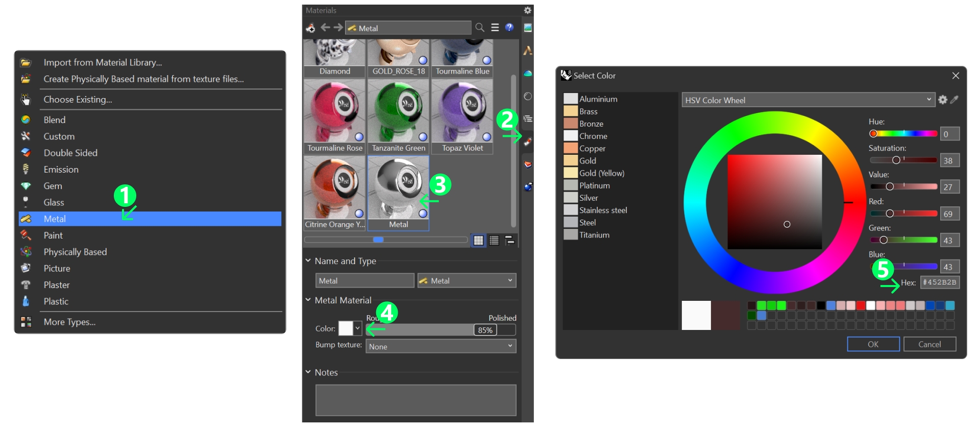Open the Materials hamburger menu
Image resolution: width=980 pixels, height=427 pixels.
click(495, 28)
